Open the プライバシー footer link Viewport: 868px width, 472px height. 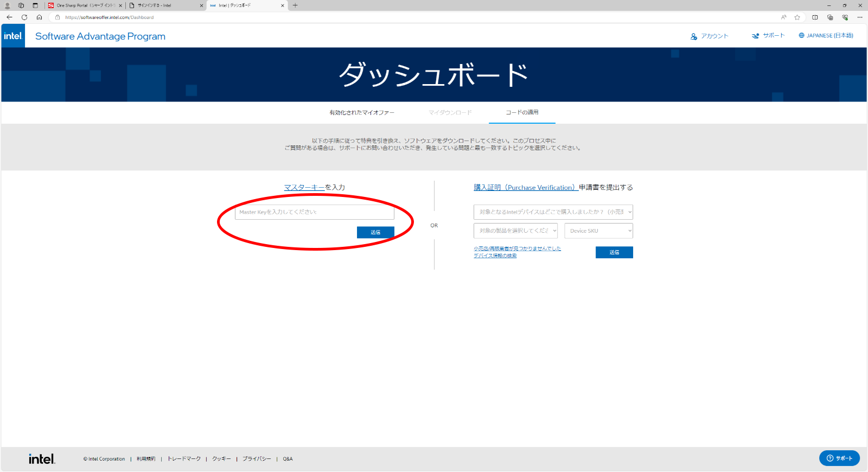click(257, 459)
